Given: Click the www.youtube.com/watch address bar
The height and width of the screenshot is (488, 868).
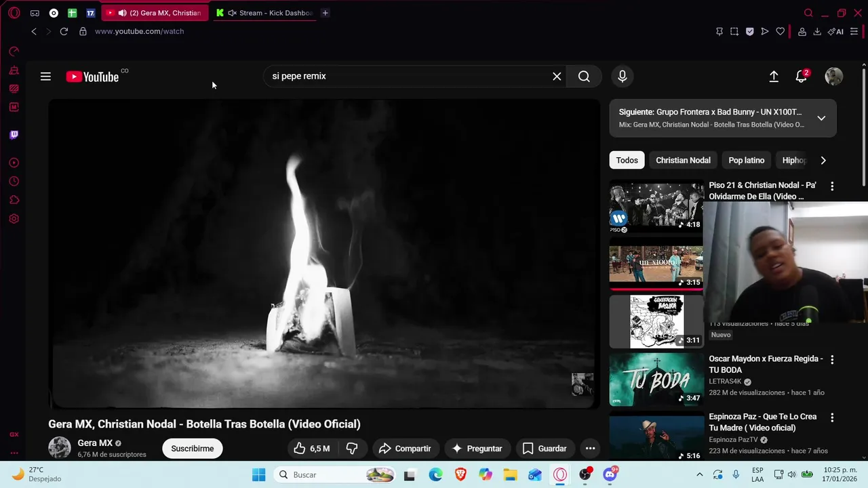Looking at the screenshot, I should click(x=140, y=31).
